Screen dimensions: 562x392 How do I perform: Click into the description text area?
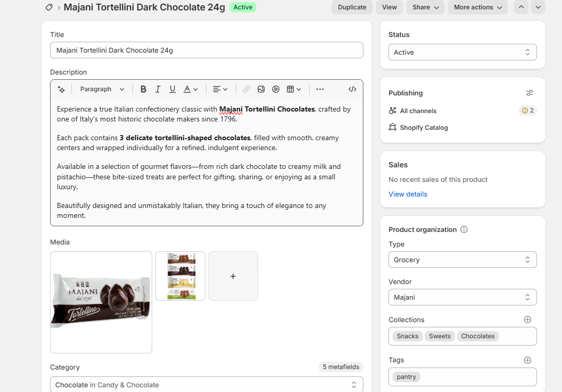coord(206,162)
